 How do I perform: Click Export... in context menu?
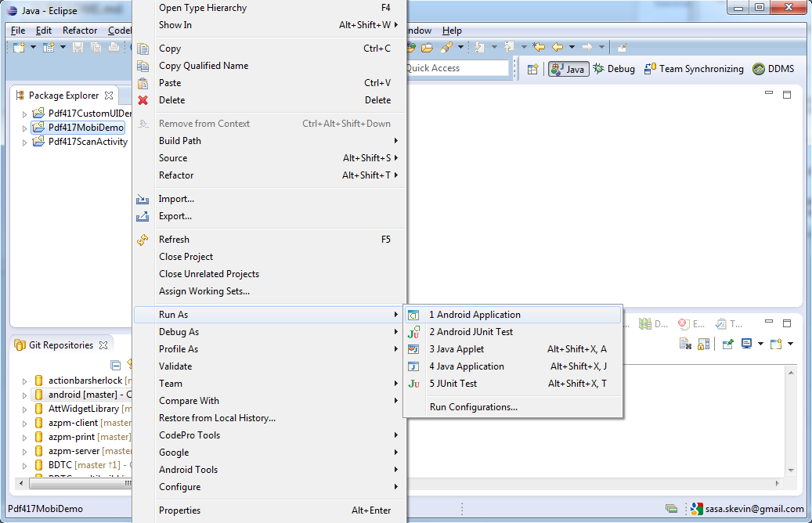(269, 216)
